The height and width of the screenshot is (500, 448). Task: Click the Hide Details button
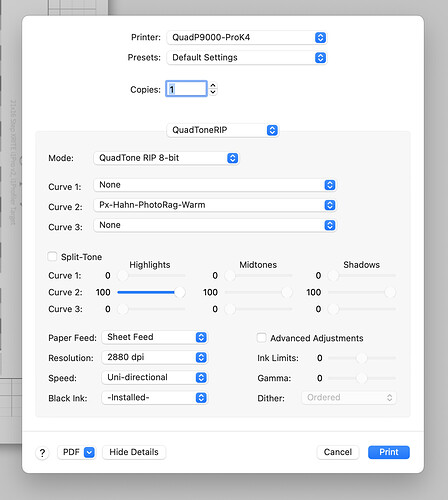point(134,452)
